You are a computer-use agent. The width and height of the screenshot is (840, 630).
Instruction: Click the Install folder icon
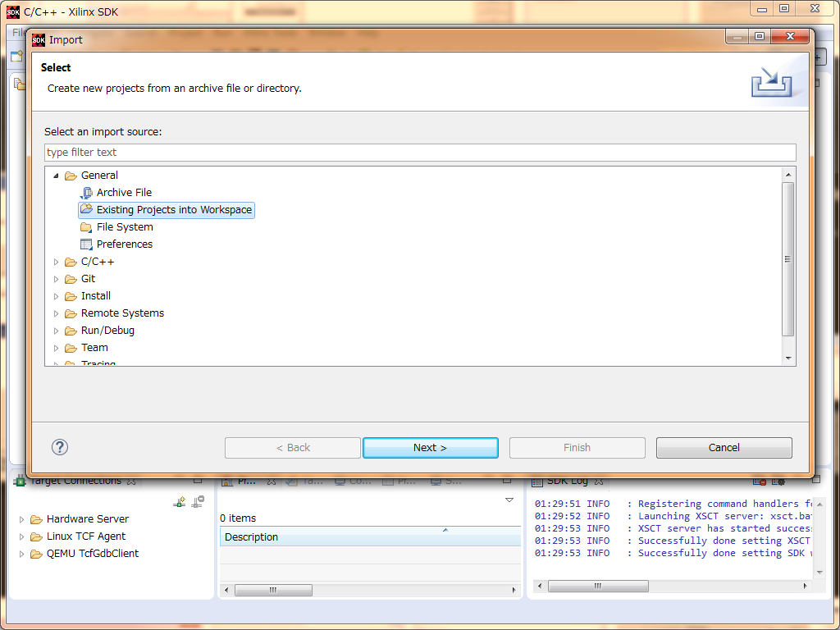(x=71, y=296)
